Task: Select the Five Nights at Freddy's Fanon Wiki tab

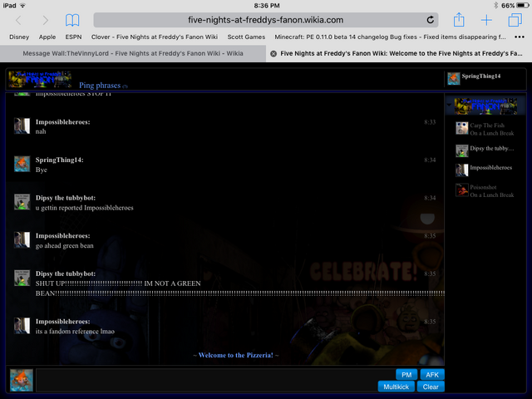Action: (401, 53)
